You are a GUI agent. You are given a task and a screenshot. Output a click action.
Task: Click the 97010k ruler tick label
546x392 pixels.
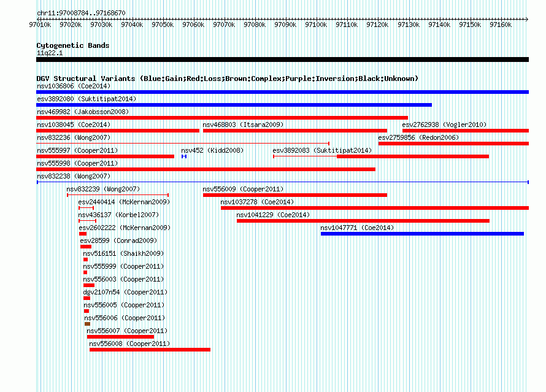(40, 25)
